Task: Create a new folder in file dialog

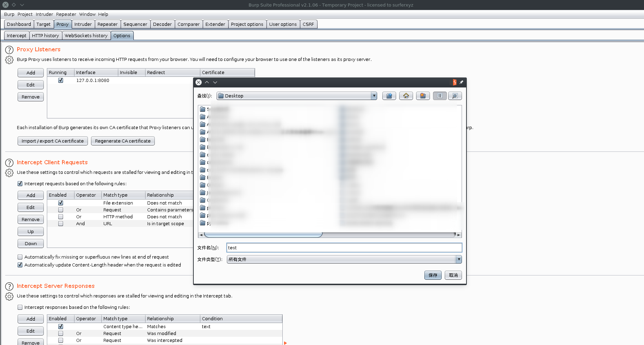Action: 423,96
